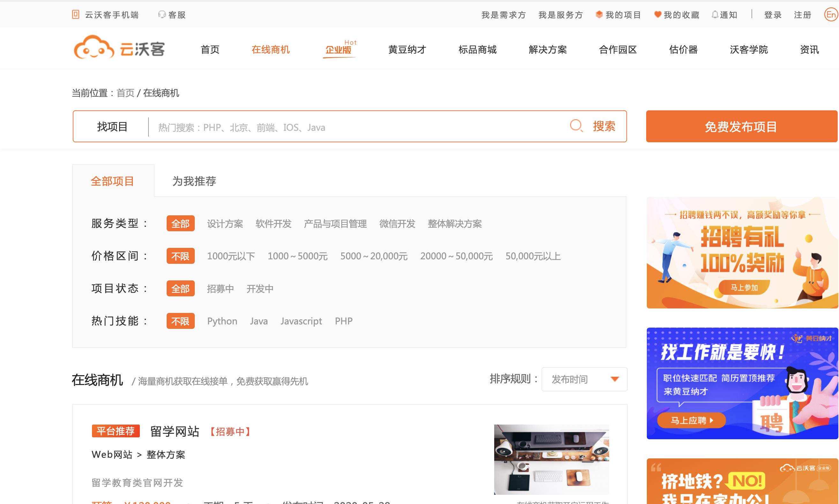Image resolution: width=839 pixels, height=504 pixels.
Task: Open the 云沃客手机端 mobile phone icon
Action: pos(75,14)
